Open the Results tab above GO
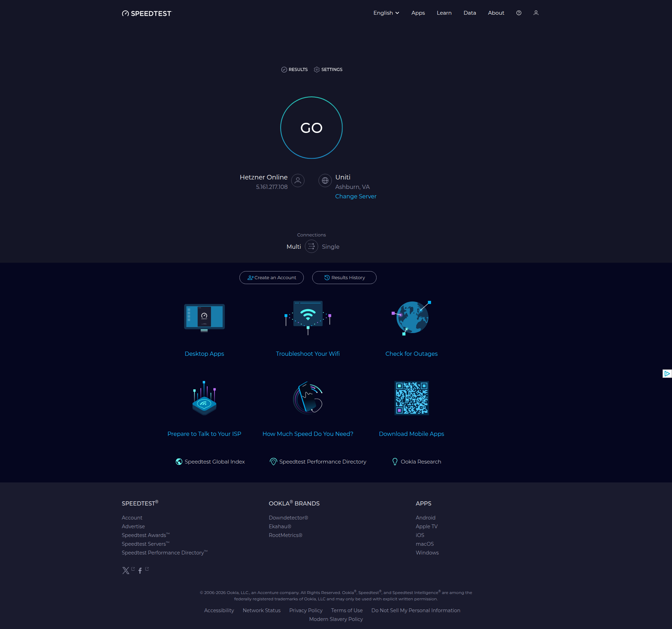Screen dimensions: 672x629 point(294,70)
